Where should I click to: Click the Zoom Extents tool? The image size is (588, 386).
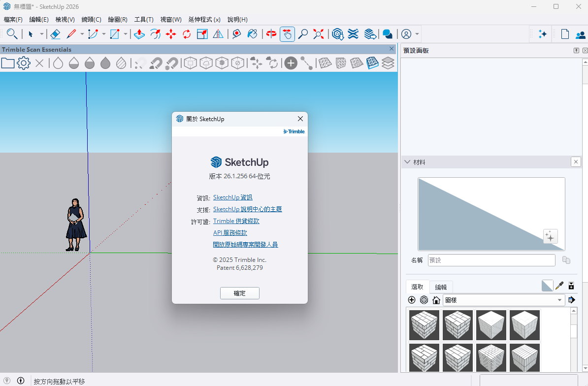pos(319,34)
